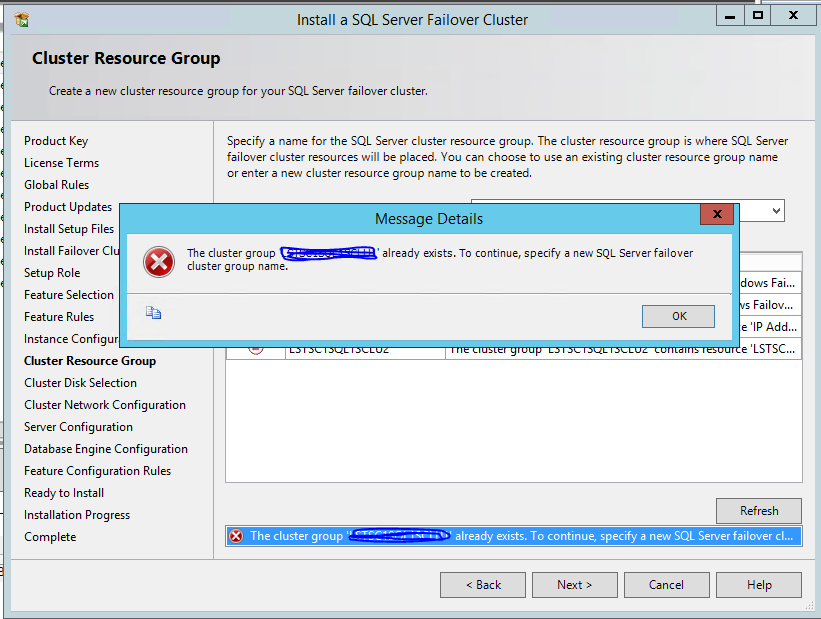The height and width of the screenshot is (619, 821).
Task: Click the Next > button
Action: click(574, 584)
